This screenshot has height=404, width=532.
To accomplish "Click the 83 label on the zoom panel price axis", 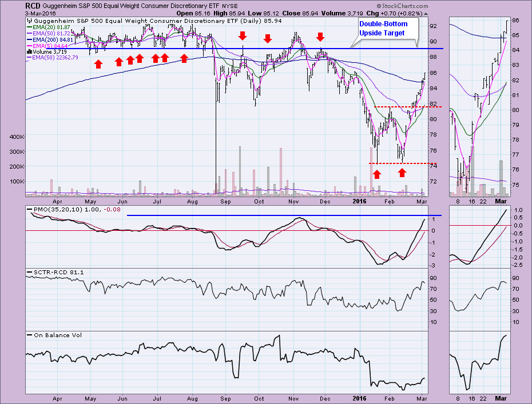I will click(516, 65).
